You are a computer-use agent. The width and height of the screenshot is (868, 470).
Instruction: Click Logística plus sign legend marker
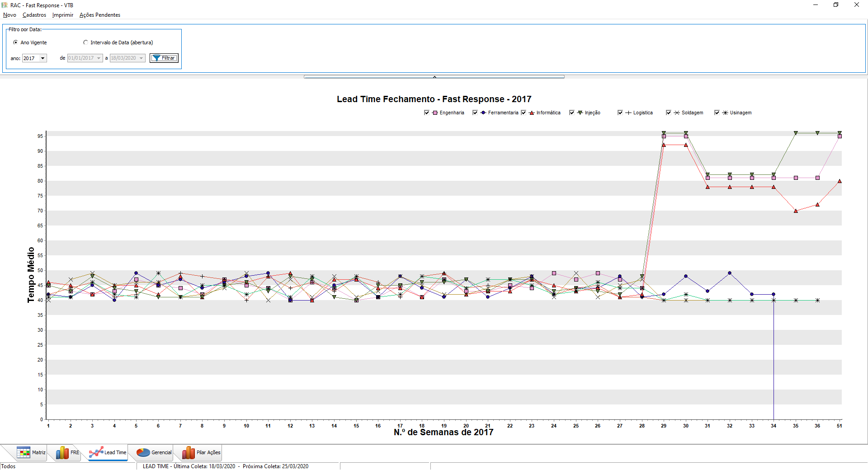pyautogui.click(x=628, y=113)
